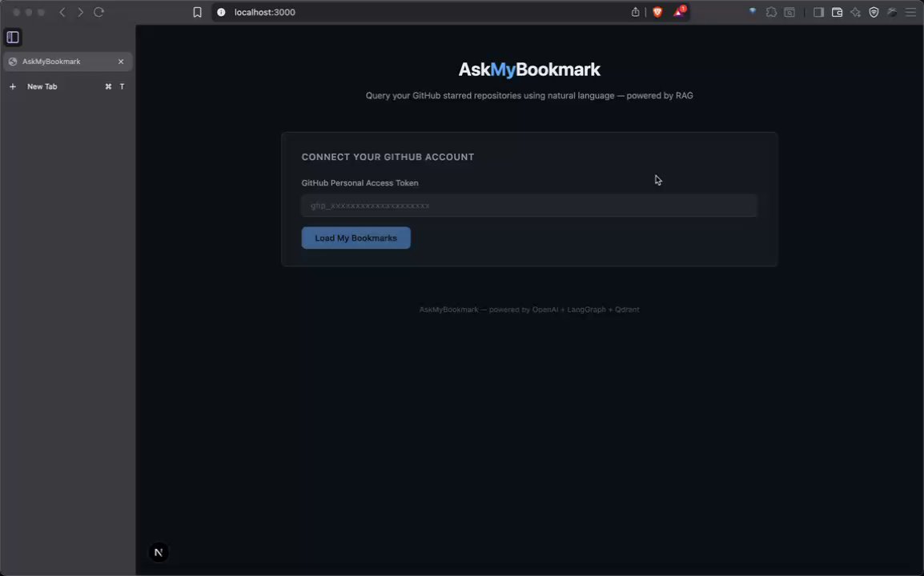Screen dimensions: 924x576
Task: Click the browser forward arrow
Action: 80,12
